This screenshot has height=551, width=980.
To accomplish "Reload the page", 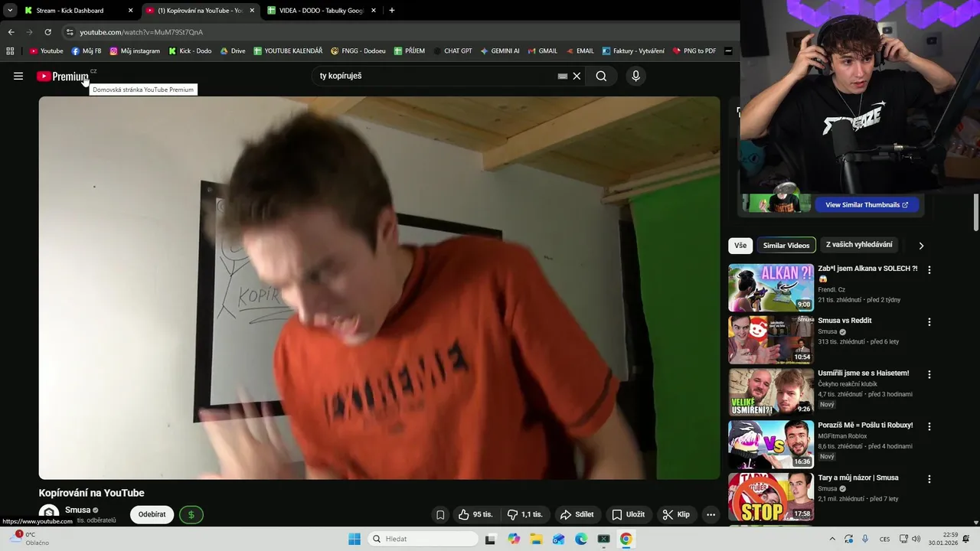I will pos(47,32).
